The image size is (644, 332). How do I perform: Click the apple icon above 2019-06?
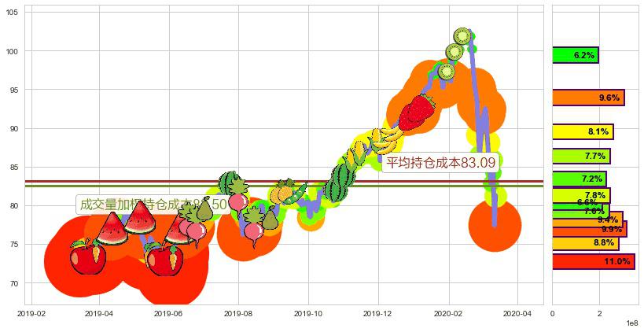point(164,259)
